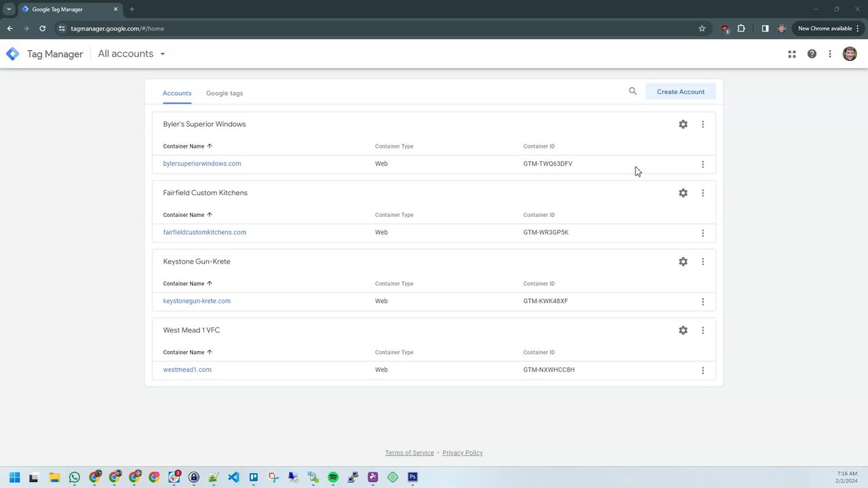Open the Windows Start menu

(14, 477)
